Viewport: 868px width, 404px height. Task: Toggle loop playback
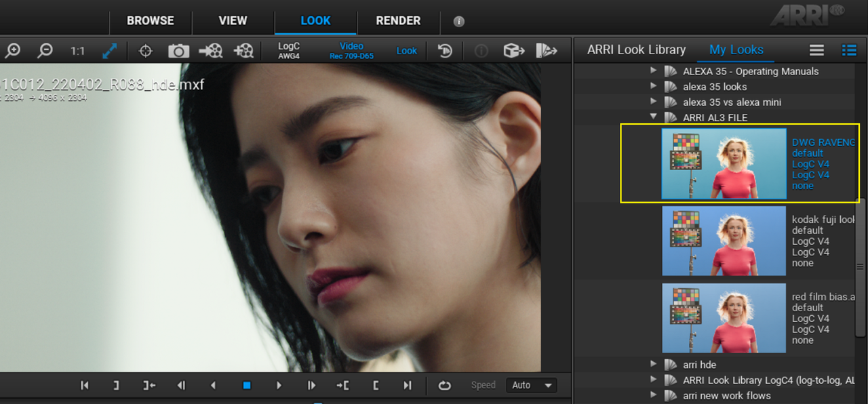(x=445, y=385)
